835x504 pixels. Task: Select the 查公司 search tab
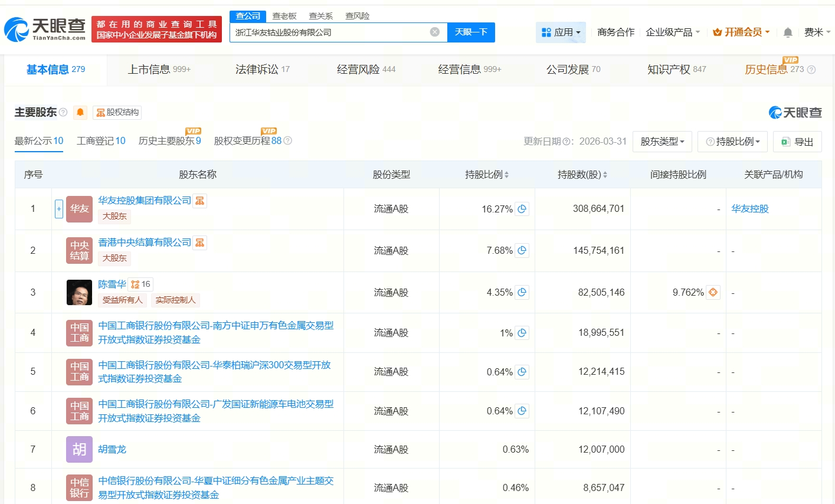[248, 16]
